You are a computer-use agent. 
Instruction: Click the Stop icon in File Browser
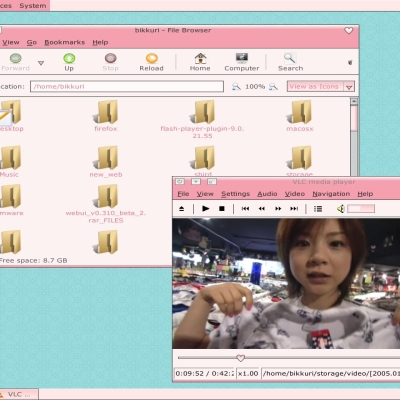[x=110, y=59]
